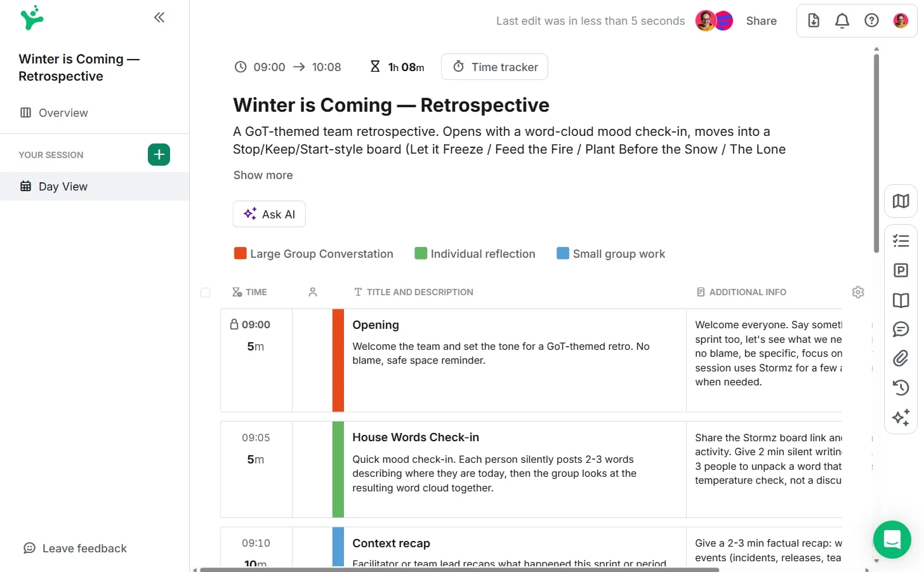The image size is (924, 572).
Task: Click the SessionLab green logo
Action: (x=31, y=18)
